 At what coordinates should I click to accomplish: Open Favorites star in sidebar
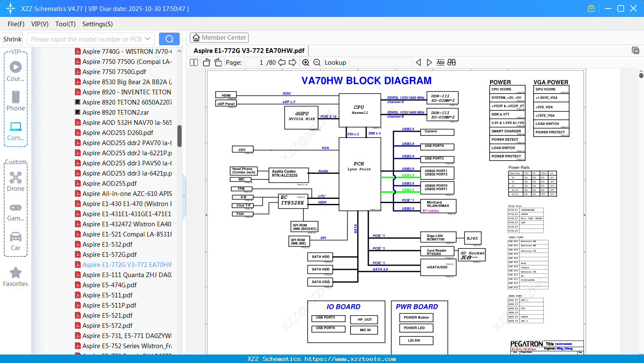coord(16,277)
